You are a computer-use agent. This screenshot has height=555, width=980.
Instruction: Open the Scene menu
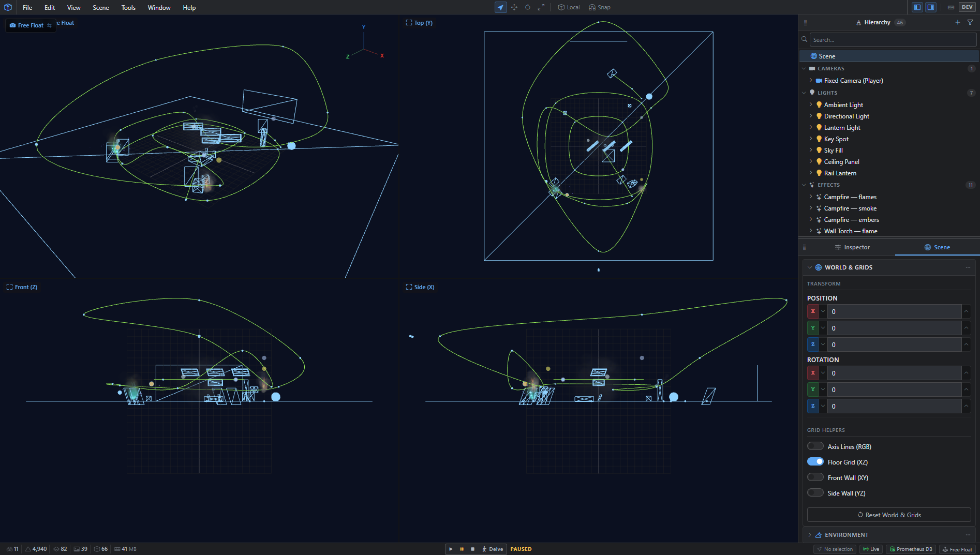point(101,7)
